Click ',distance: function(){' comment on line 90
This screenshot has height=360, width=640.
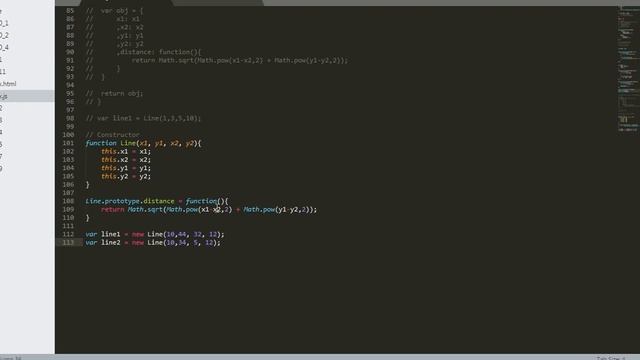tap(159, 52)
